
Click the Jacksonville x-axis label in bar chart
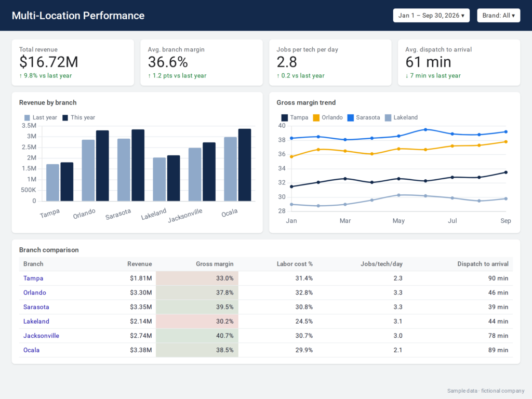(185, 216)
